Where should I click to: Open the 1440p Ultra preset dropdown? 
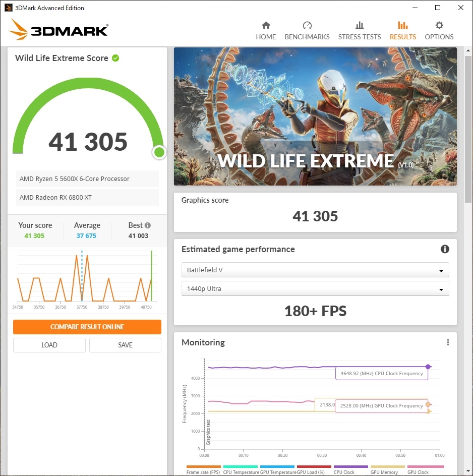315,289
